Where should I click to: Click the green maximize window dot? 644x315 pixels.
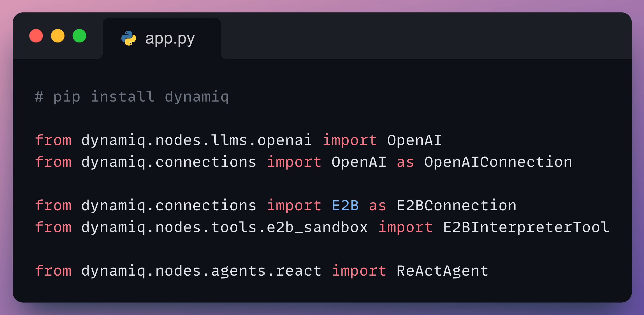[79, 36]
